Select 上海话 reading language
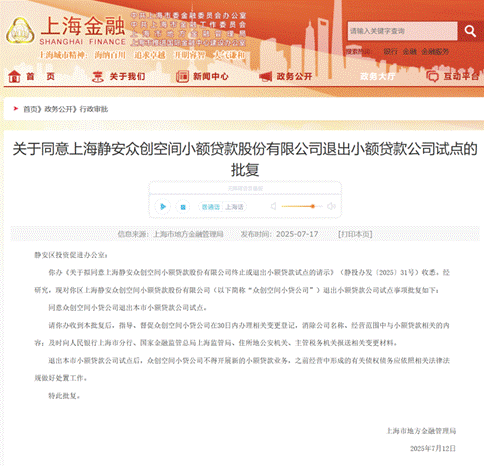 point(234,207)
